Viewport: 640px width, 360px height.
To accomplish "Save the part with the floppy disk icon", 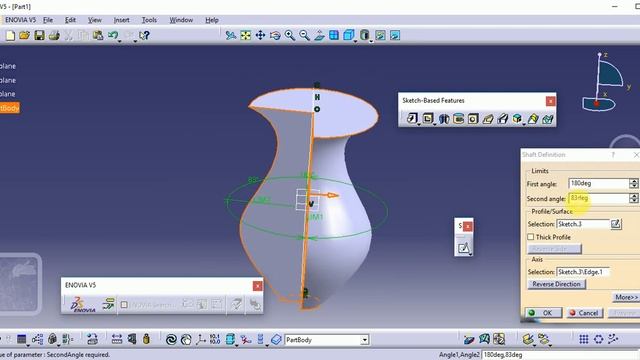I will (x=39, y=36).
